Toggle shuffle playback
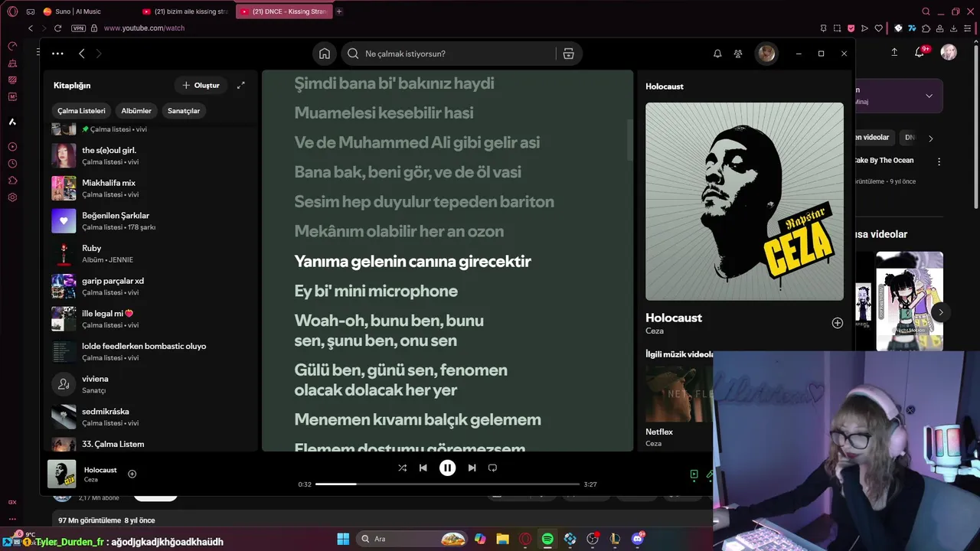This screenshot has height=551, width=980. 402,468
